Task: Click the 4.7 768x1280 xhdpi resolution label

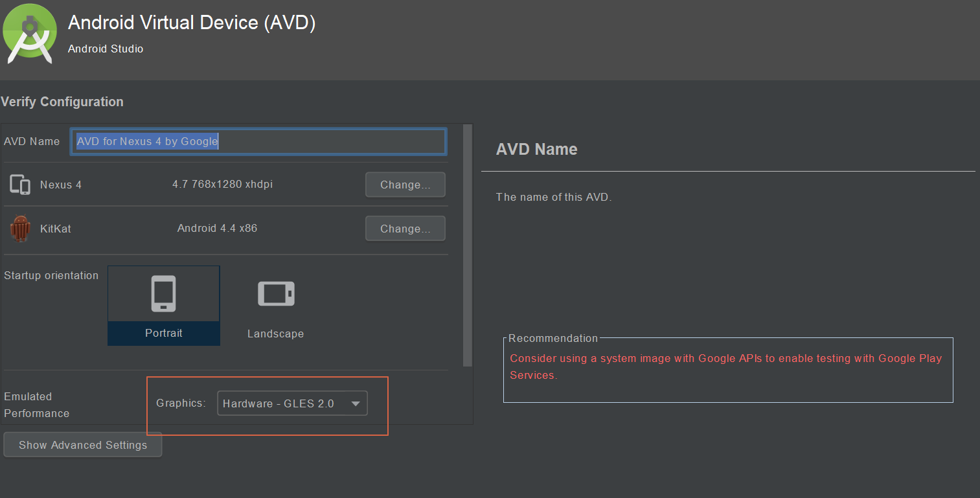Action: pyautogui.click(x=222, y=184)
